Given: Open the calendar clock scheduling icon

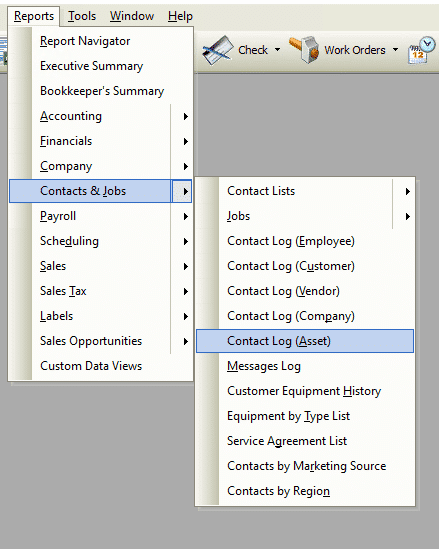Looking at the screenshot, I should [422, 50].
